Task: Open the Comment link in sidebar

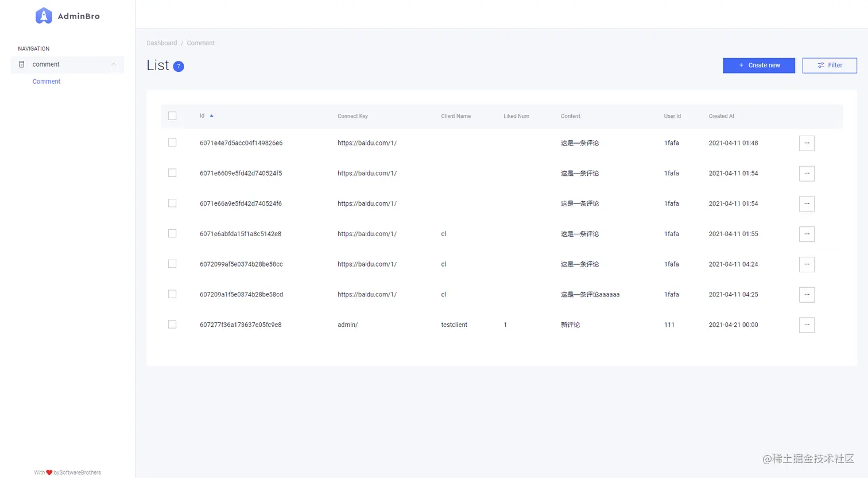Action: pos(46,82)
